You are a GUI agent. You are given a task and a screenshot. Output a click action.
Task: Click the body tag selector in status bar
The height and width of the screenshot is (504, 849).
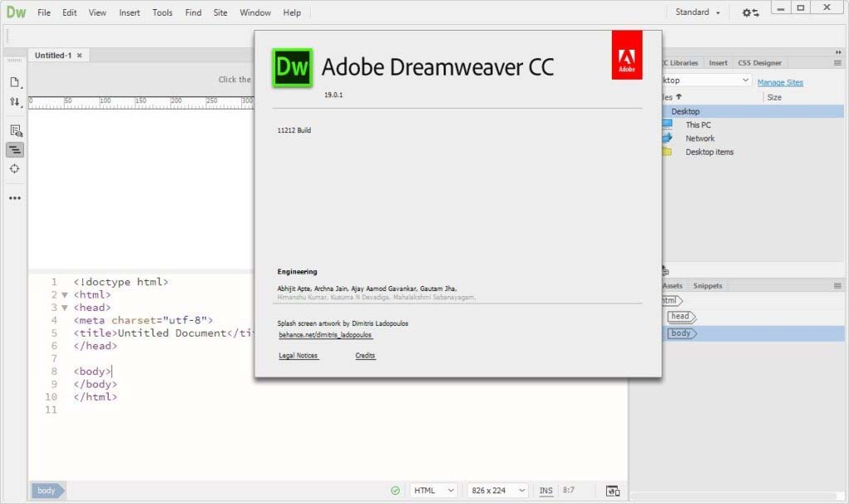pos(47,491)
